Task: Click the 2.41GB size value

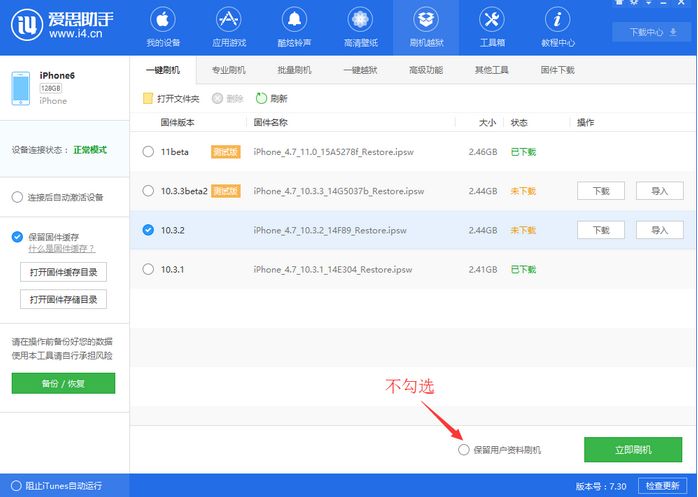Action: click(x=483, y=269)
